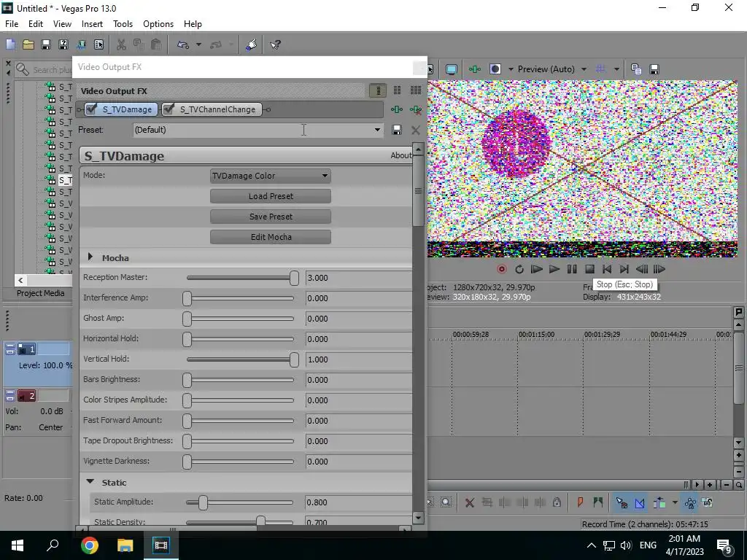Image resolution: width=747 pixels, height=560 pixels.
Task: Switch to the Project Media tab
Action: [x=41, y=293]
